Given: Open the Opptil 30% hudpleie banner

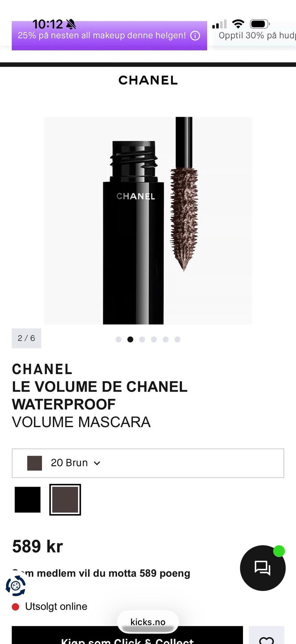Looking at the screenshot, I should click(x=255, y=35).
